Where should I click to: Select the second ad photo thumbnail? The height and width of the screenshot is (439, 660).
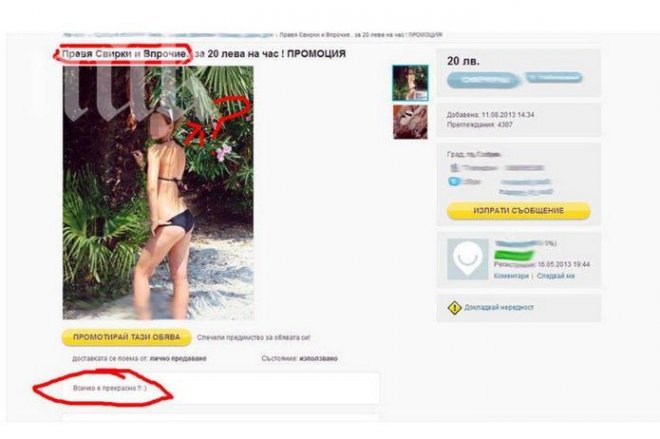pos(410,122)
